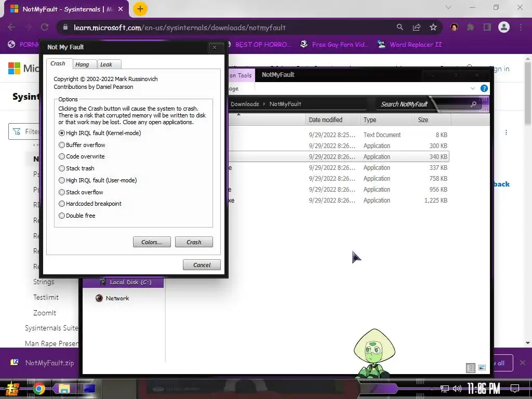532x399 pixels.
Task: Expand the Explorer ribbon chevron
Action: [x=473, y=88]
